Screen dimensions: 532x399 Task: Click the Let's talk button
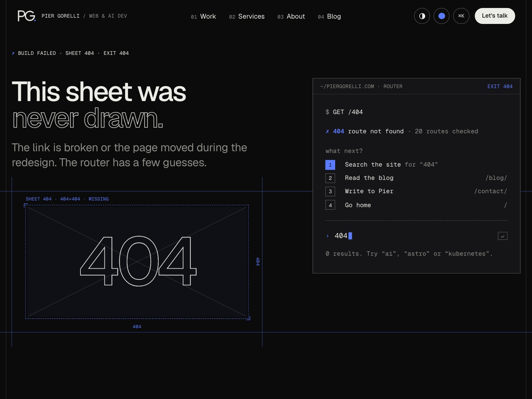[495, 16]
